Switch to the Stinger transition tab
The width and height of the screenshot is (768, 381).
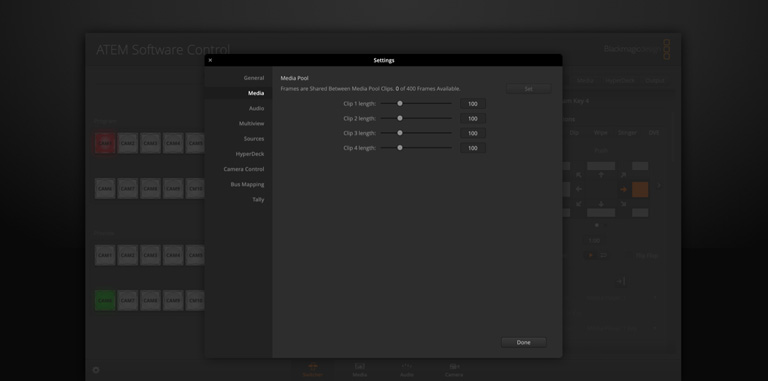[627, 133]
